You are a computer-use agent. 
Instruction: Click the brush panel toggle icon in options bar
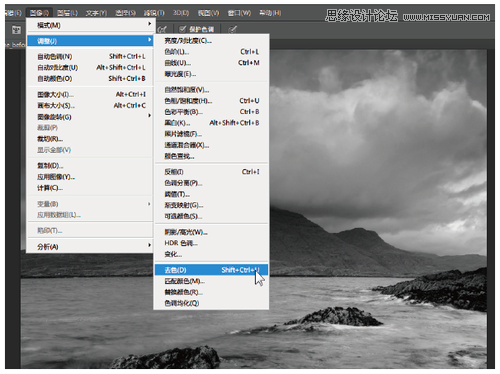(x=16, y=30)
